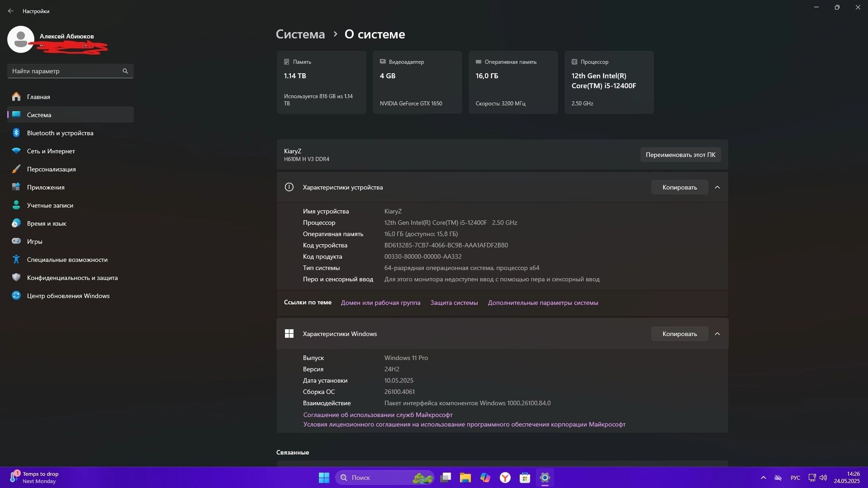Click Система in the breadcrumb
The height and width of the screenshot is (488, 868).
(x=300, y=34)
